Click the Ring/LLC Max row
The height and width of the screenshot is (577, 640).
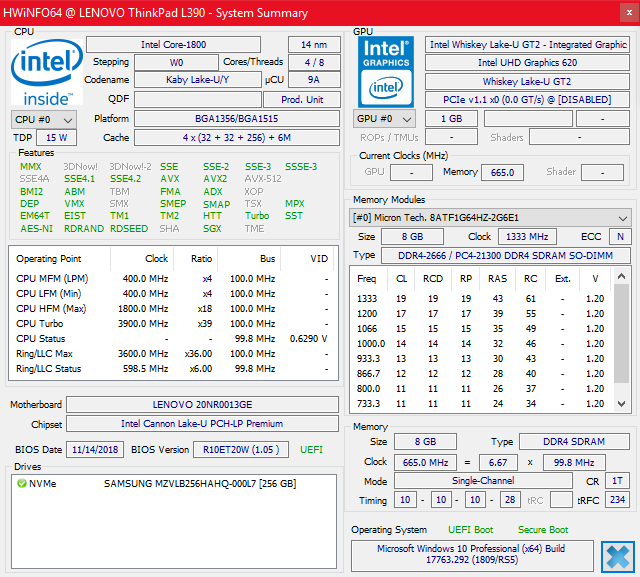tap(173, 353)
